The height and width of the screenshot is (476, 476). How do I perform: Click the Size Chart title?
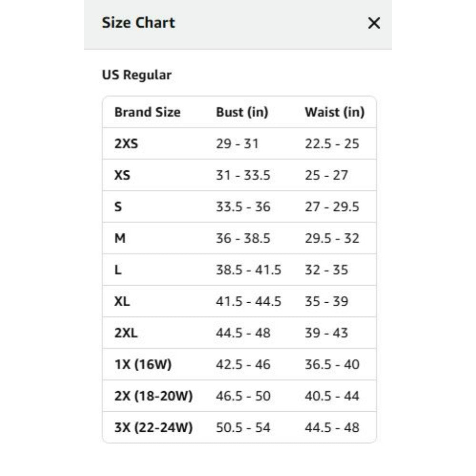[x=139, y=23]
